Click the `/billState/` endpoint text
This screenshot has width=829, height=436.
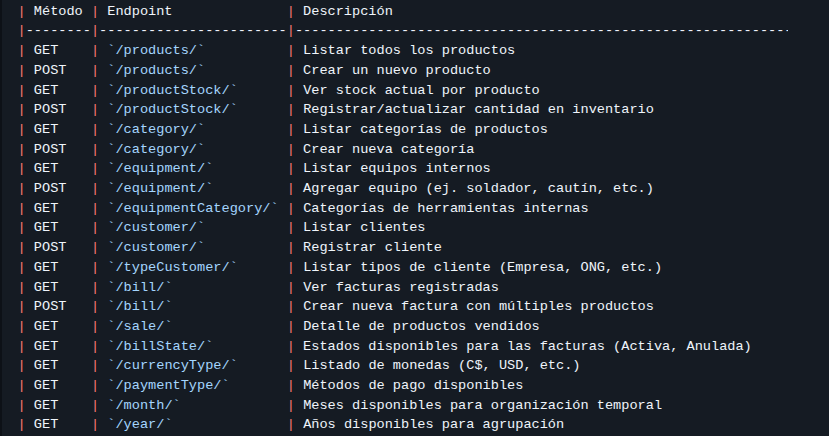tap(161, 346)
